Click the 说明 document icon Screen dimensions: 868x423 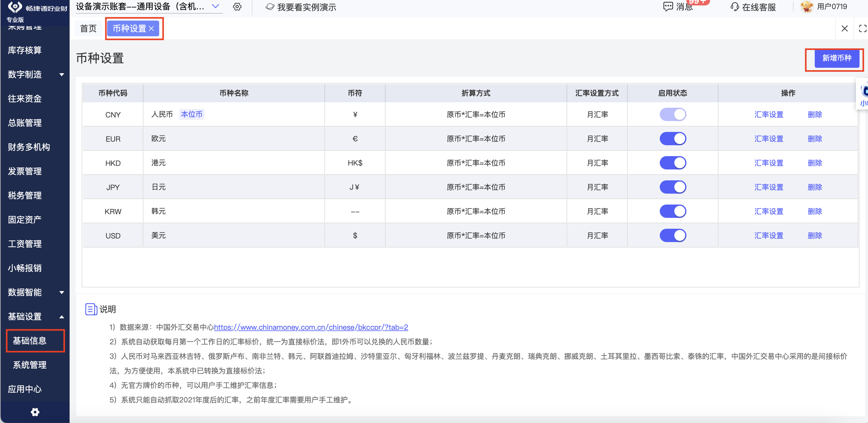(91, 309)
